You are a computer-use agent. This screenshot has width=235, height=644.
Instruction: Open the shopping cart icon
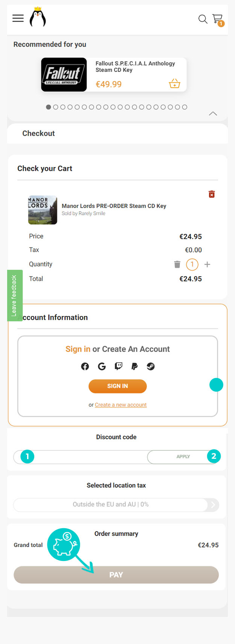(217, 19)
